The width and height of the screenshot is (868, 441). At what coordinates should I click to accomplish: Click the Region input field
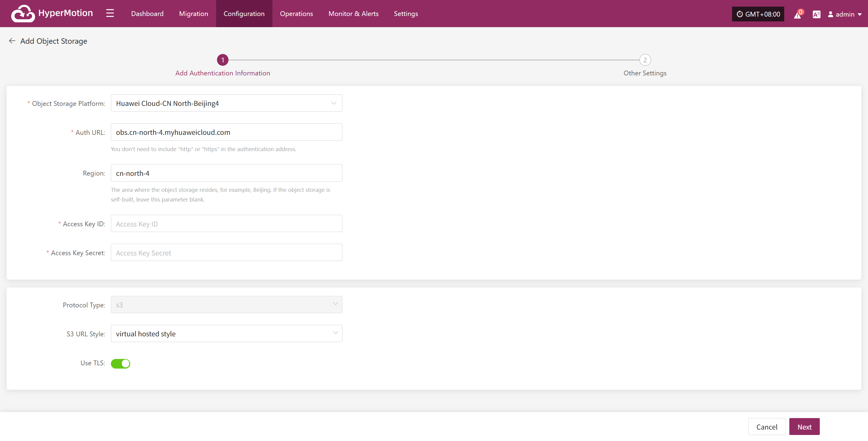[226, 173]
